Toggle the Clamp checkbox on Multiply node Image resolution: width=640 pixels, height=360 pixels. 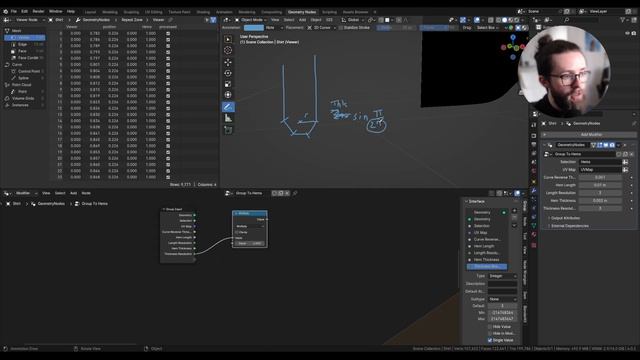coord(236,232)
